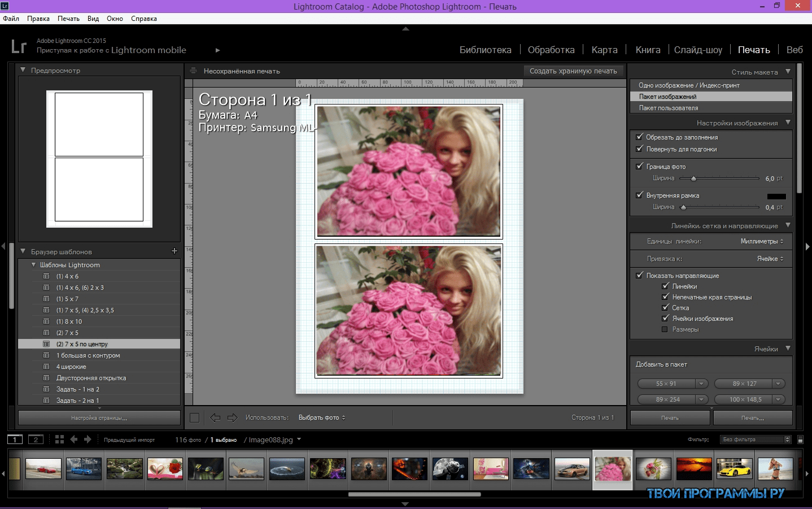812x509 pixels.
Task: Open Правка menu
Action: coord(38,19)
